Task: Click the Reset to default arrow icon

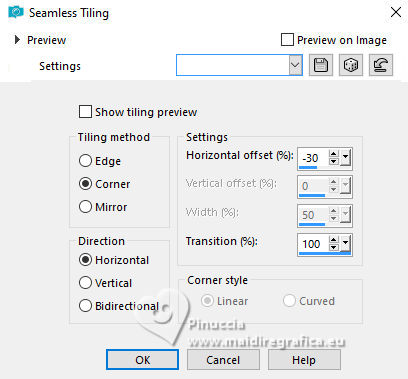Action: 381,65
